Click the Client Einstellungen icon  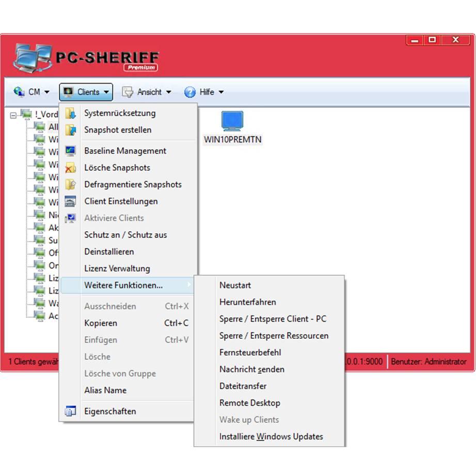tap(70, 201)
